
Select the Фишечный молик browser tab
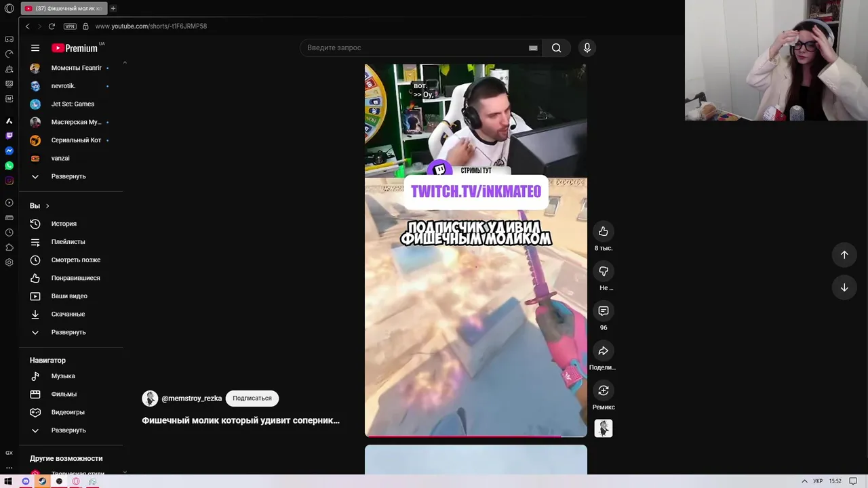tap(64, 8)
